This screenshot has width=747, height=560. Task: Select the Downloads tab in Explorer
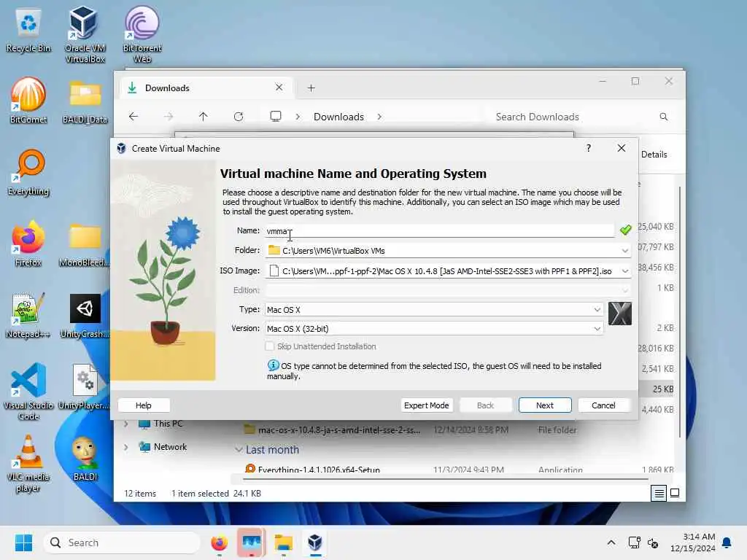pos(206,88)
